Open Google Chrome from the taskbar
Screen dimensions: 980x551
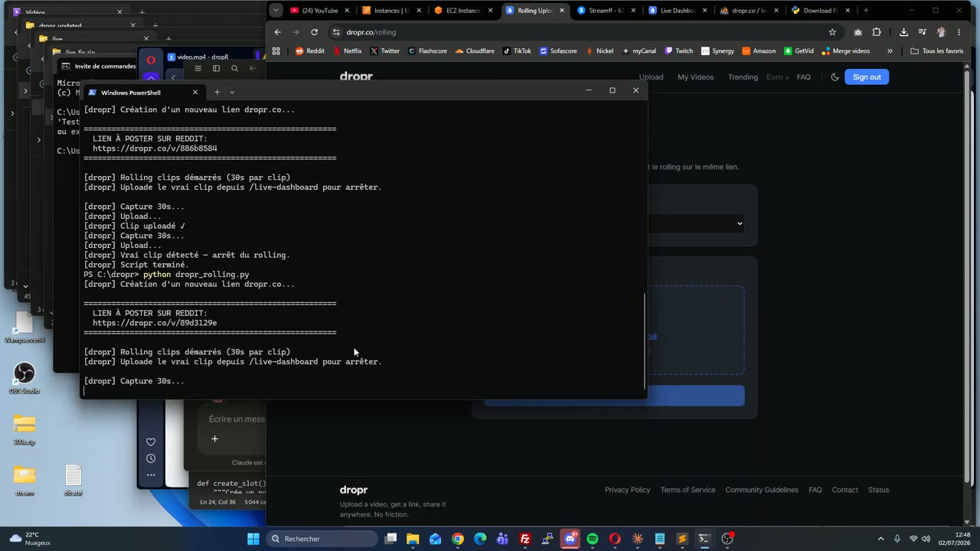click(458, 539)
